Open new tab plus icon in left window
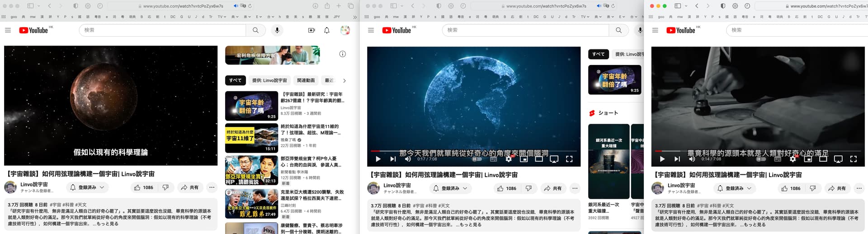Viewport: 868px width, 234px height. [x=339, y=6]
